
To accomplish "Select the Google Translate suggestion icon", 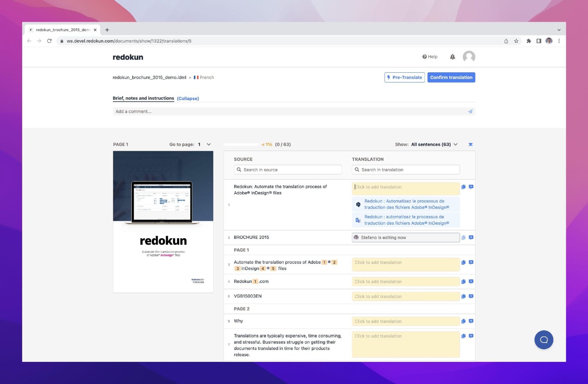I will tap(358, 220).
